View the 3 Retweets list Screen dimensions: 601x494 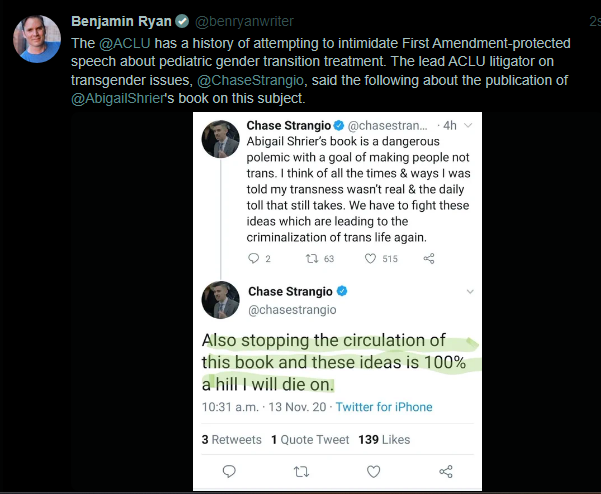pos(231,439)
